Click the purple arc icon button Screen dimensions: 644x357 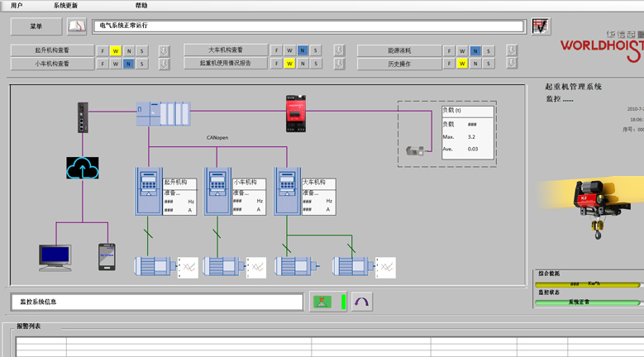point(362,302)
